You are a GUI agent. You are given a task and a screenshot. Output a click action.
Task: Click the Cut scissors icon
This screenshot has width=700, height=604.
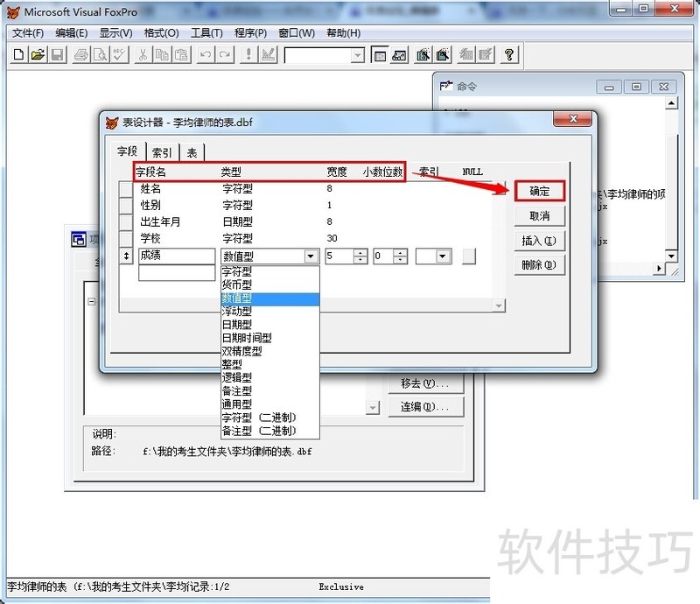[143, 55]
